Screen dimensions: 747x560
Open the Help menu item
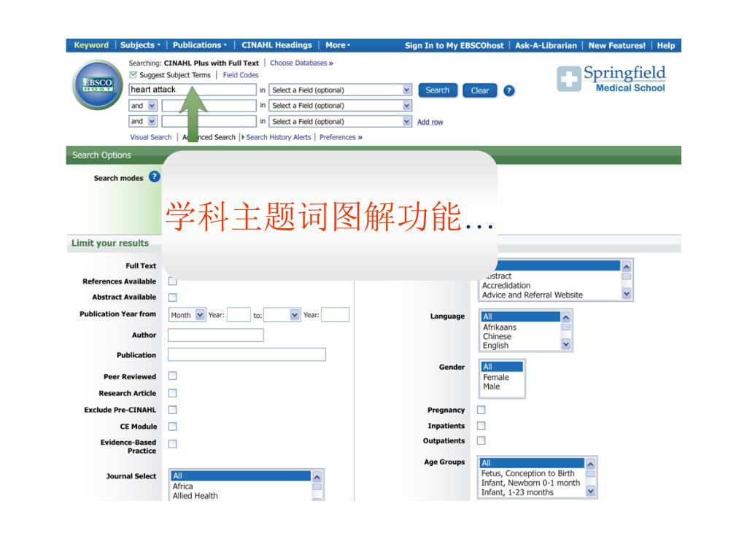pos(665,46)
